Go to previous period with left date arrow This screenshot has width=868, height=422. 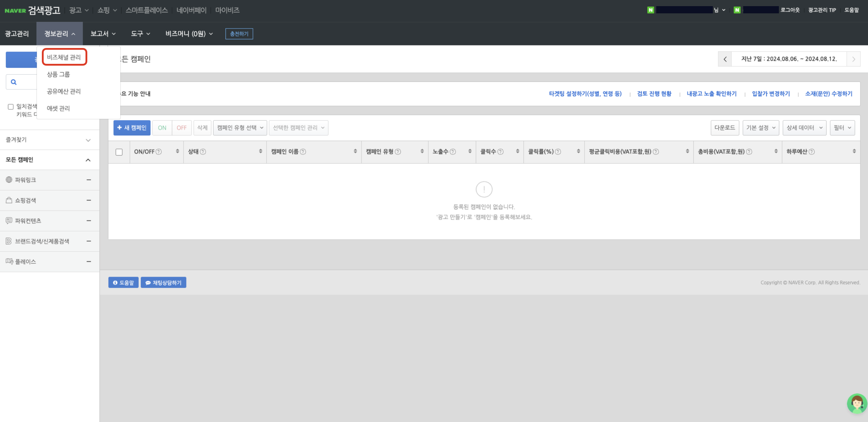tap(725, 59)
